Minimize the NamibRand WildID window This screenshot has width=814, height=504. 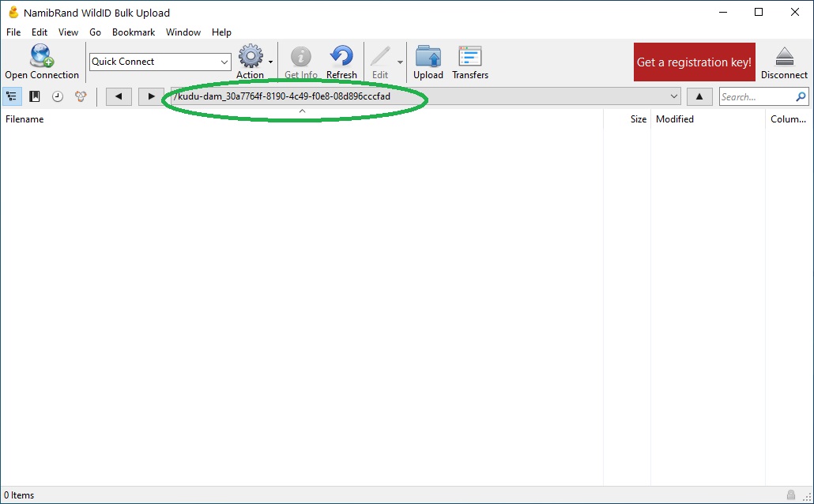722,12
